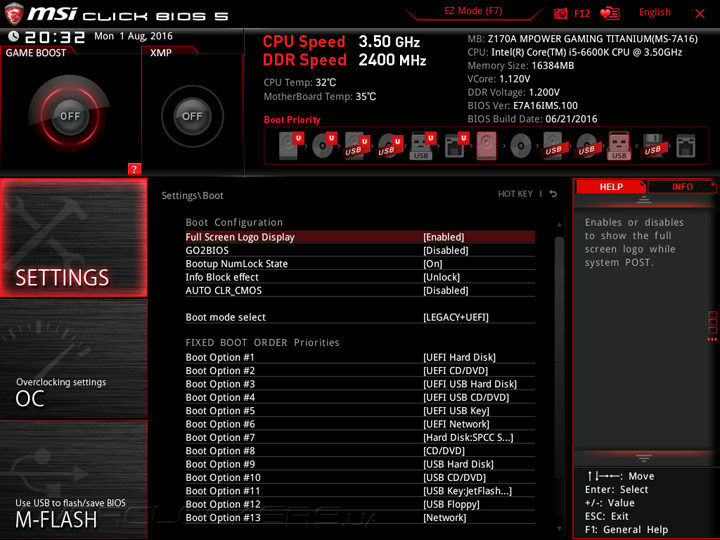Click the HOT KEY label
This screenshot has height=540, width=720.
(515, 194)
